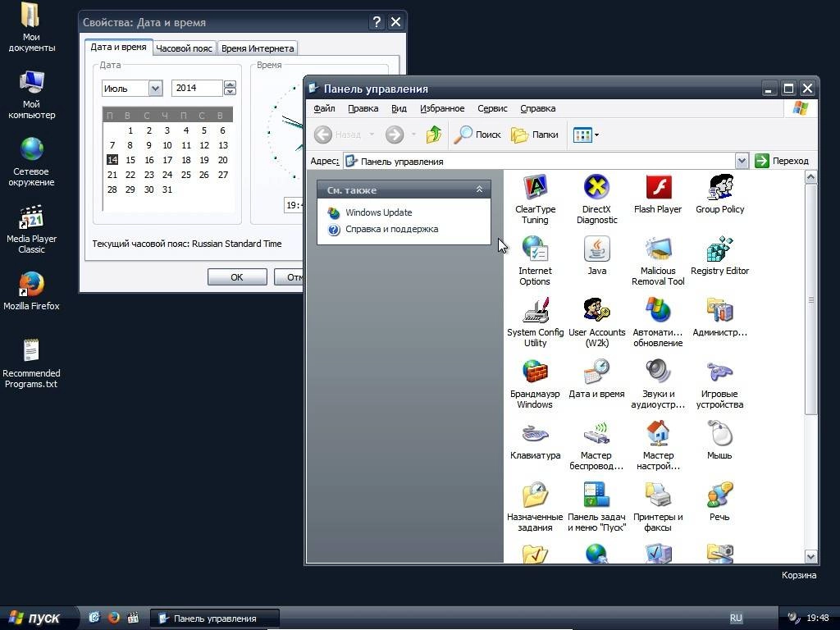Screen dimensions: 840x630
Task: Click the dialog help question-mark button
Action: click(377, 22)
